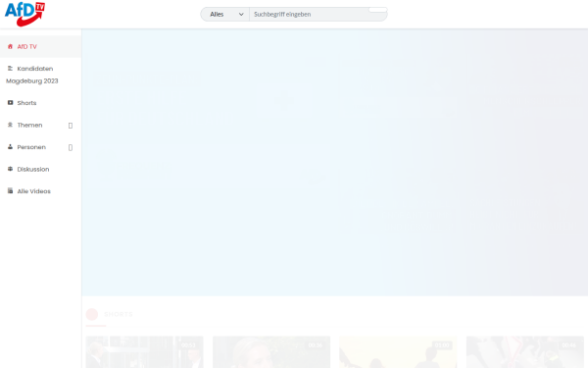Select AfD TV home icon in sidebar
The image size is (588, 368).
tap(10, 46)
